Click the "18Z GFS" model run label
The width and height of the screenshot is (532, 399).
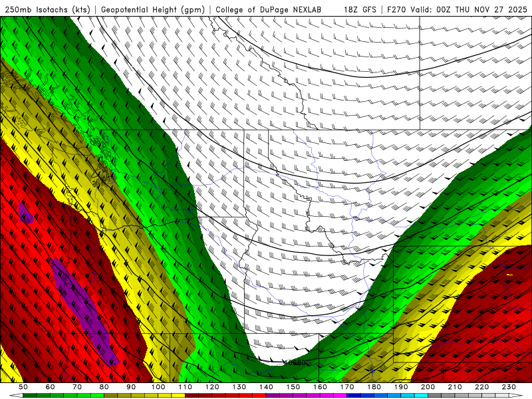click(360, 9)
